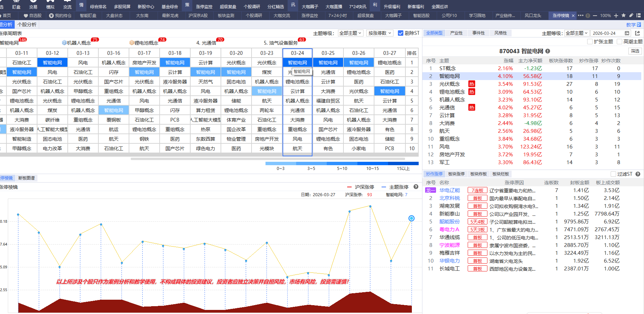Uncheck the 剔除ST checkbox
644x314 pixels.
(401, 33)
